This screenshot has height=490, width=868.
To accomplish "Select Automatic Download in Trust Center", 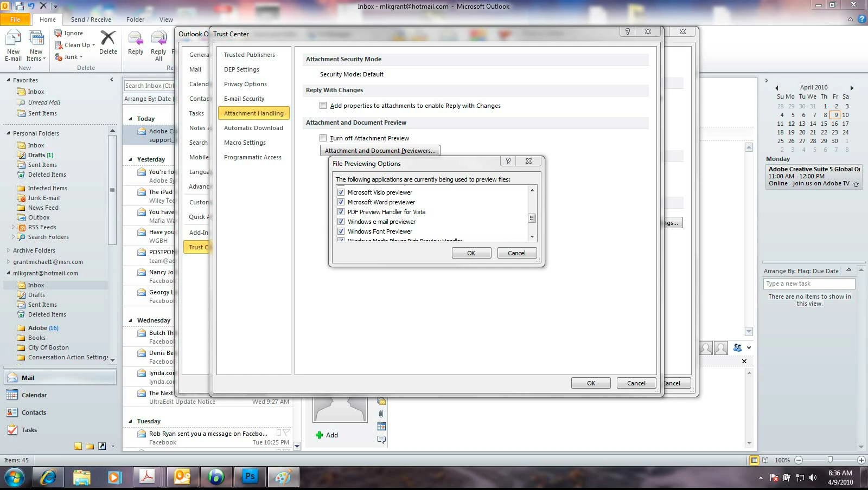I will click(x=253, y=128).
